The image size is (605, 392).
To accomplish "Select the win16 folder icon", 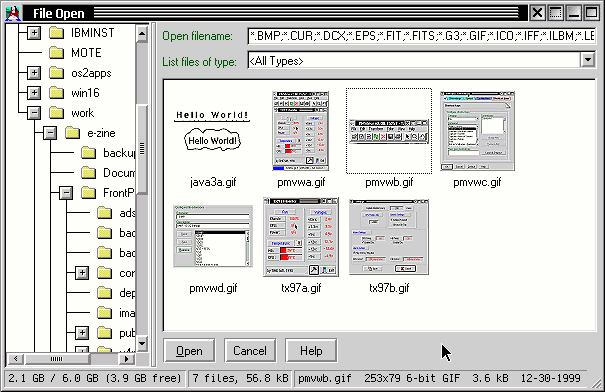I will click(x=57, y=93).
